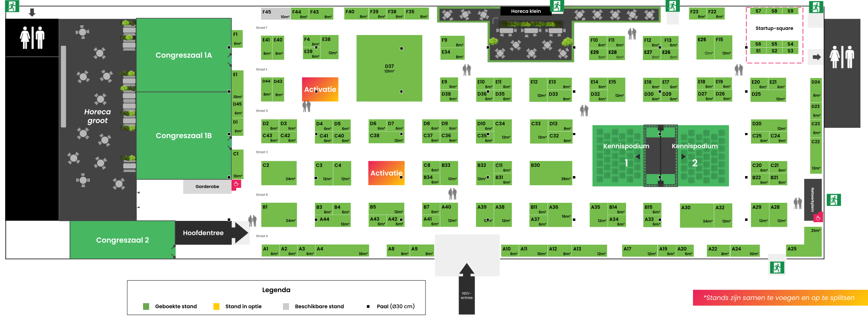Screen dimensions: 868x323
Task: Click the Netwerkplein block
Action: click(813, 199)
